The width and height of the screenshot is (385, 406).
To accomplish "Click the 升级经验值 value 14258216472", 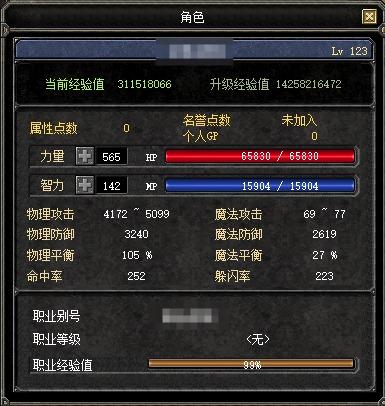I will [x=308, y=84].
